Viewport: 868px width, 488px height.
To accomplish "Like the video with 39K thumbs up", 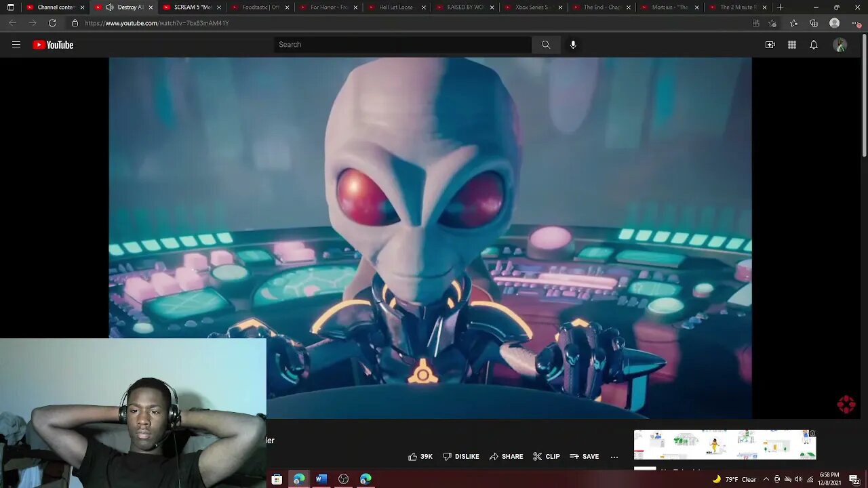I will click(x=420, y=457).
